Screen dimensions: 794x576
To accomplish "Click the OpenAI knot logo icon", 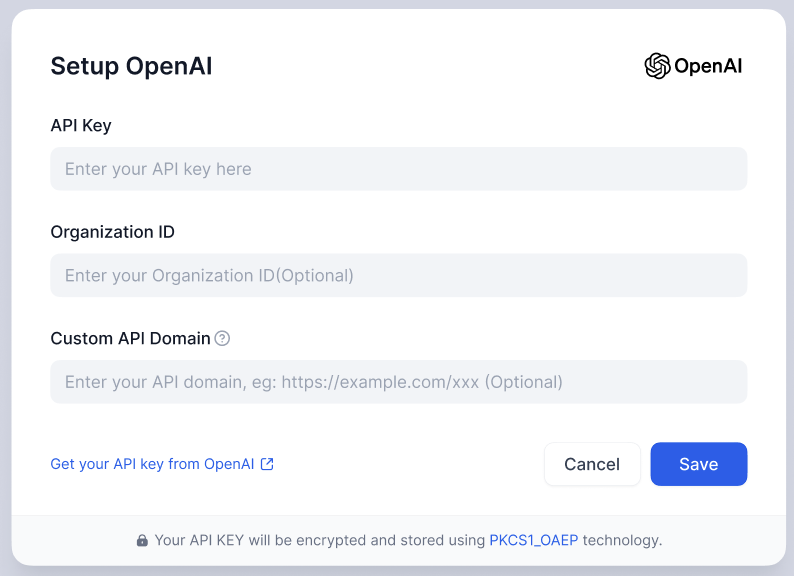I will (657, 66).
